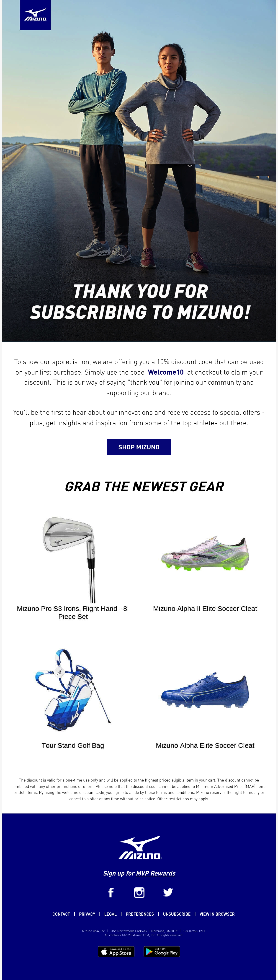
Task: Select the blue Alpha Elite cleat image
Action: 205,690
